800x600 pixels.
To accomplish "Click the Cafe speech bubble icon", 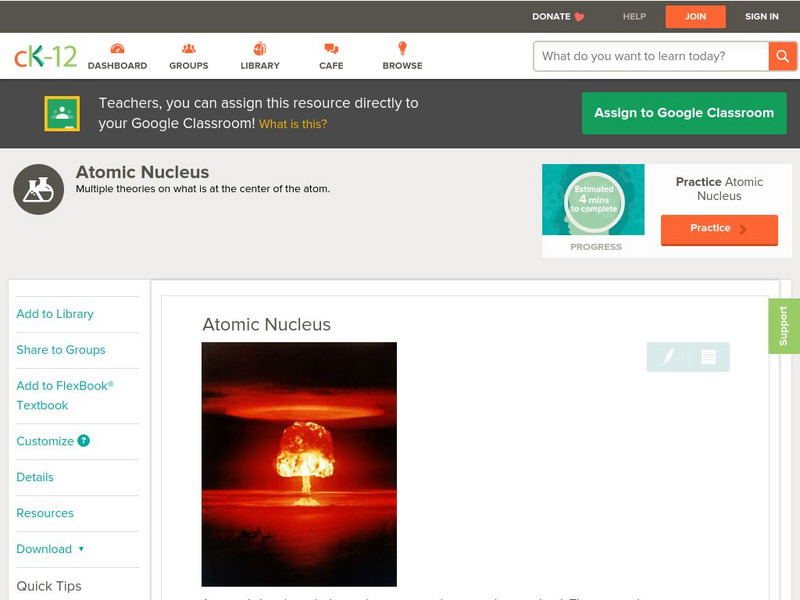I will 330,47.
